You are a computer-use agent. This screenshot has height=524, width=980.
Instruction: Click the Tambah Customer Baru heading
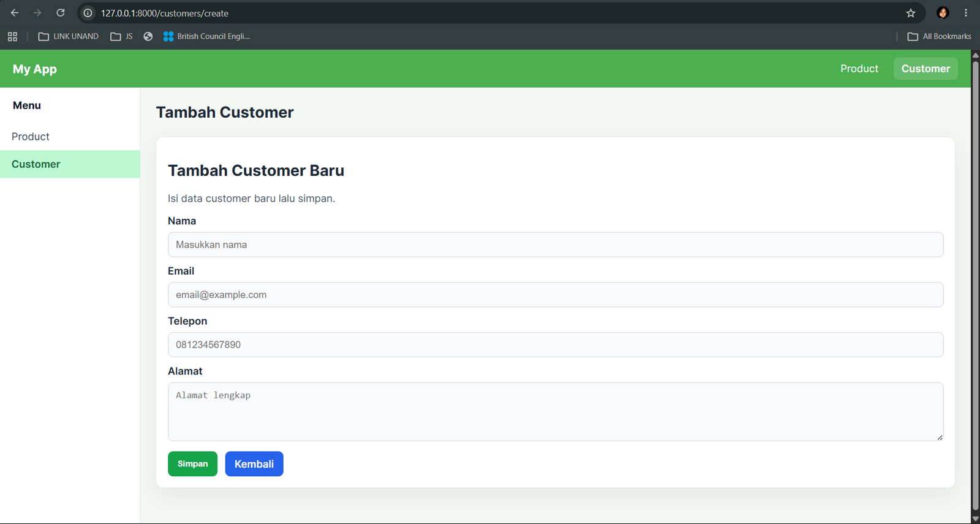point(256,170)
